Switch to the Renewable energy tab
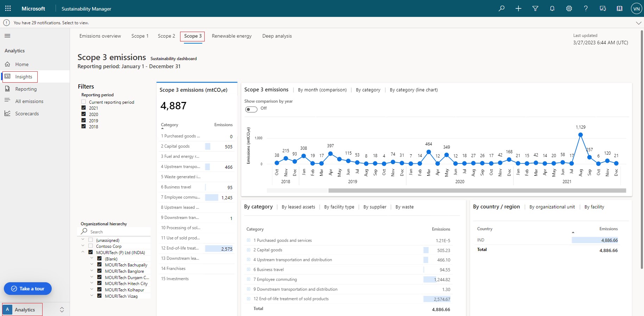The width and height of the screenshot is (644, 316). [231, 36]
